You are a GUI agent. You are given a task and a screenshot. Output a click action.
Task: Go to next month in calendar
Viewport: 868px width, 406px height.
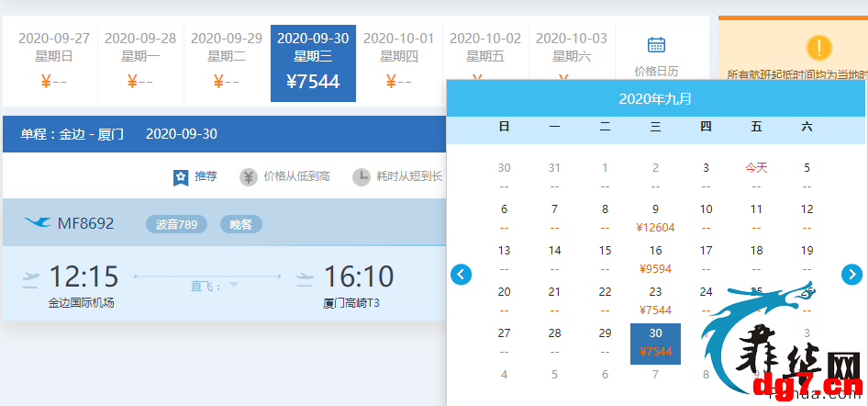point(852,274)
